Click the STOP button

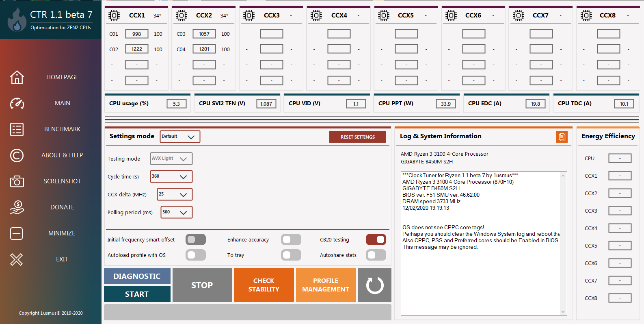click(x=202, y=285)
